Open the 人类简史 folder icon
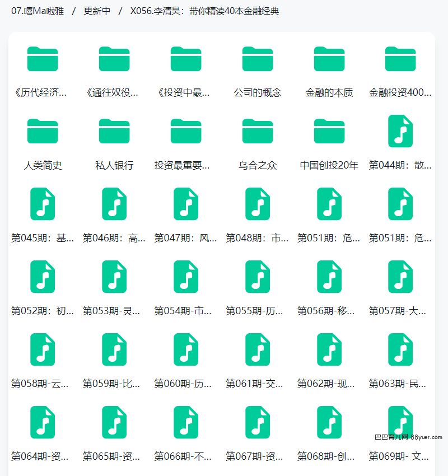The image size is (448, 476). 43,131
